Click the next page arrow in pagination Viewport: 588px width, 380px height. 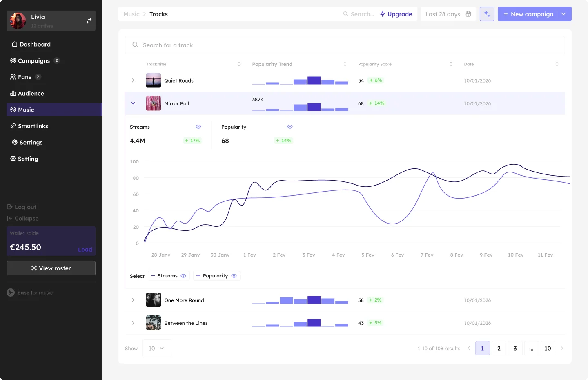pyautogui.click(x=562, y=348)
